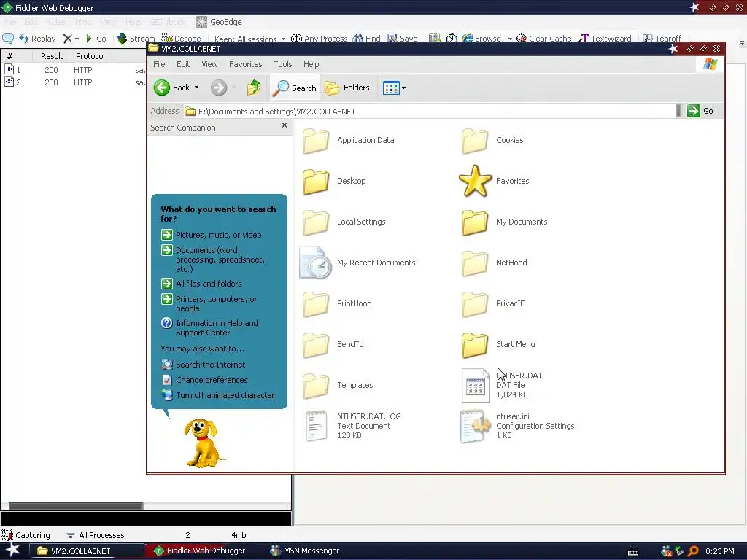Viewport: 747px width, 560px height.
Task: Open Information in Help and Support Center
Action: pos(209,327)
